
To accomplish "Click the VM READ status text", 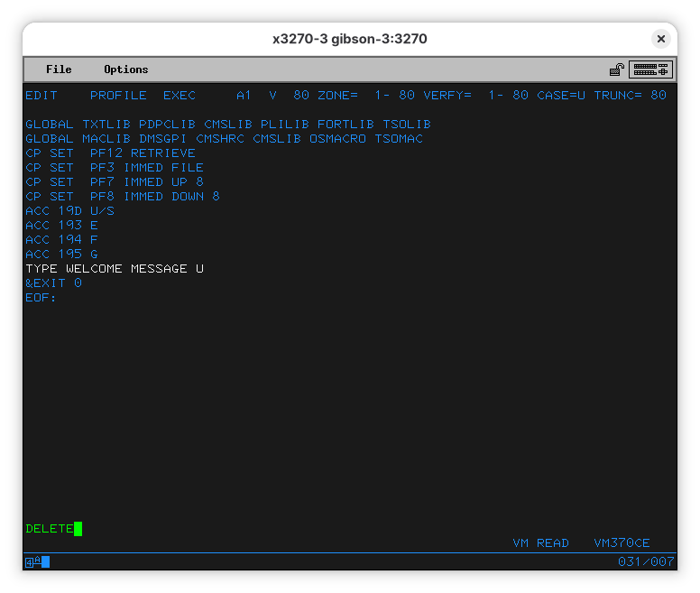I will [x=540, y=543].
